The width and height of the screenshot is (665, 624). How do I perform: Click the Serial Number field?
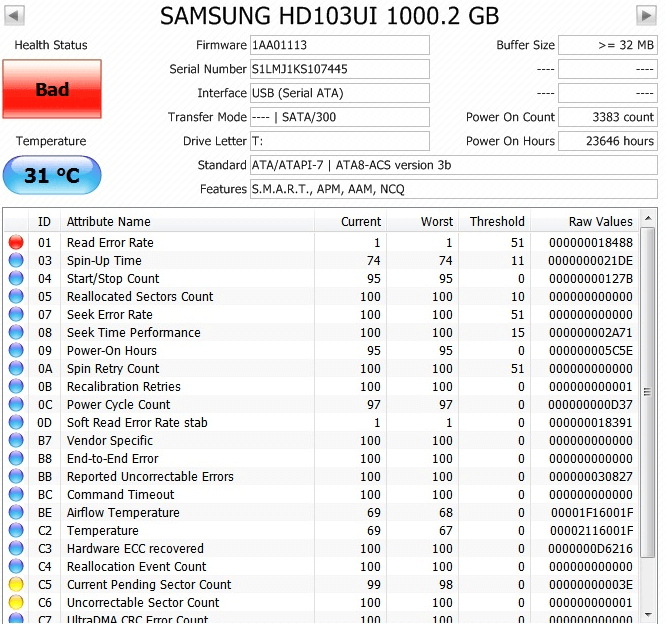(x=339, y=69)
